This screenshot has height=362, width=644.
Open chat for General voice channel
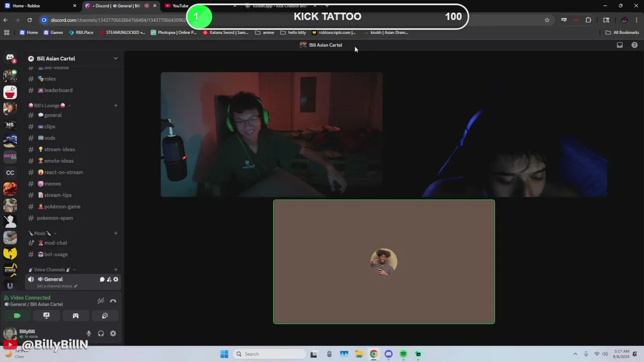tap(102, 280)
